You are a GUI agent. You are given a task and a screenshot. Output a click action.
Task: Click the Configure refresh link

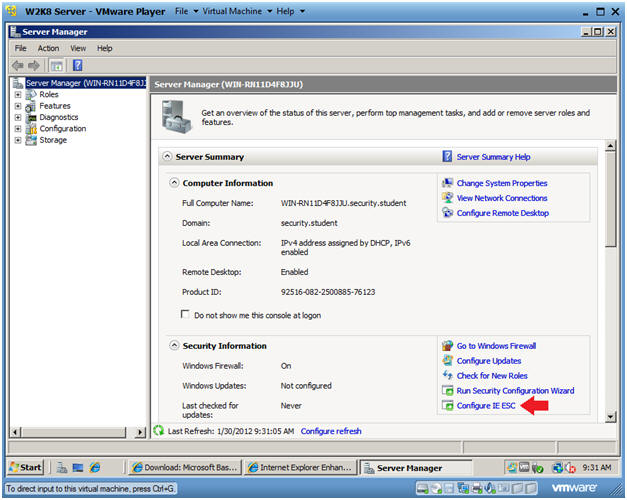point(331,431)
